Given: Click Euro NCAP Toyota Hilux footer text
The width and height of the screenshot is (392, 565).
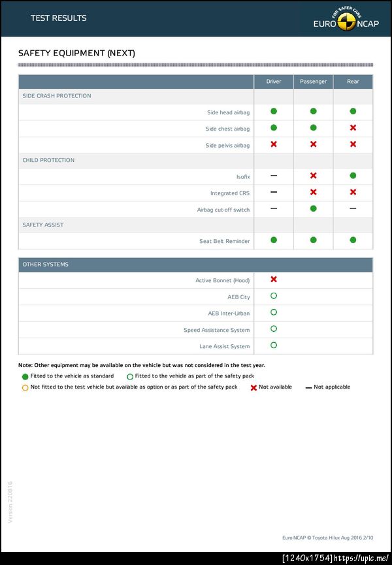Looking at the screenshot, I should point(328,538).
